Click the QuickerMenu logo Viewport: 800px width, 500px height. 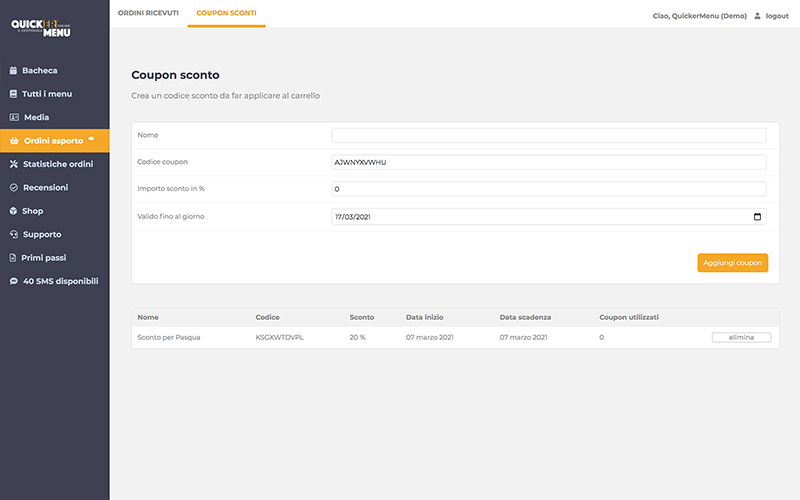(x=41, y=28)
